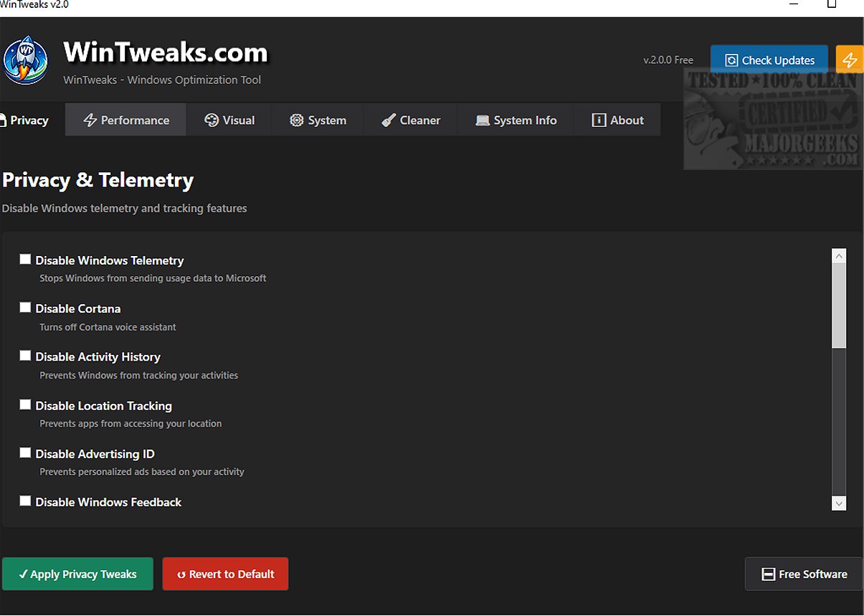
Task: Open Free Software button
Action: 804,574
